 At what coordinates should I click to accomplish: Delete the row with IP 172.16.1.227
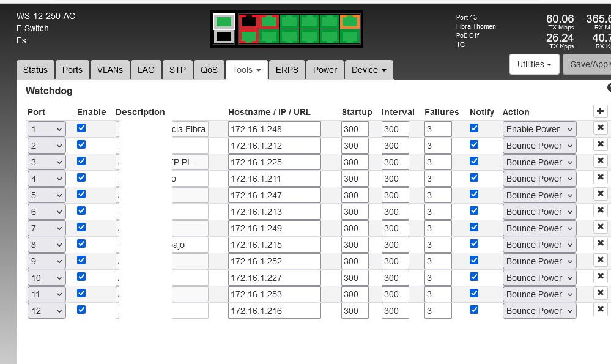tap(600, 276)
